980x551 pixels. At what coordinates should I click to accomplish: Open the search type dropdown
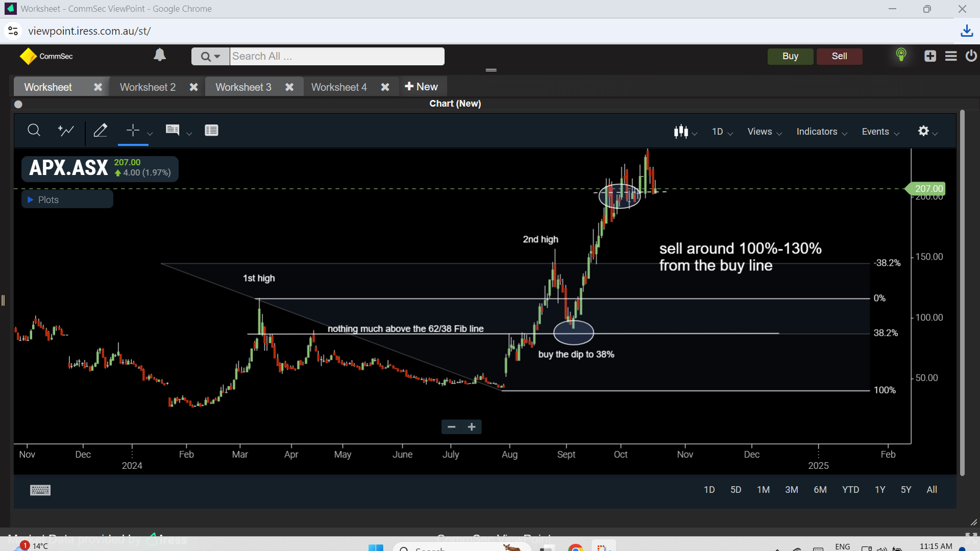(210, 56)
